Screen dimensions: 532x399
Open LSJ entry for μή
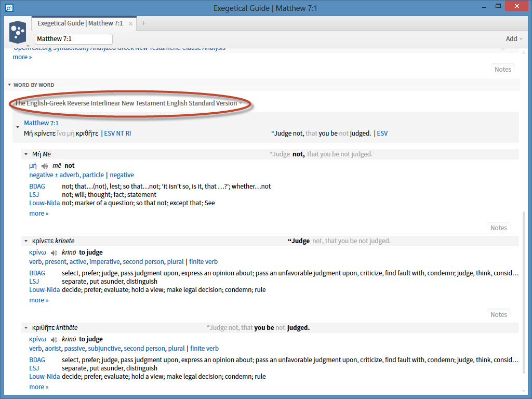pyautogui.click(x=34, y=194)
